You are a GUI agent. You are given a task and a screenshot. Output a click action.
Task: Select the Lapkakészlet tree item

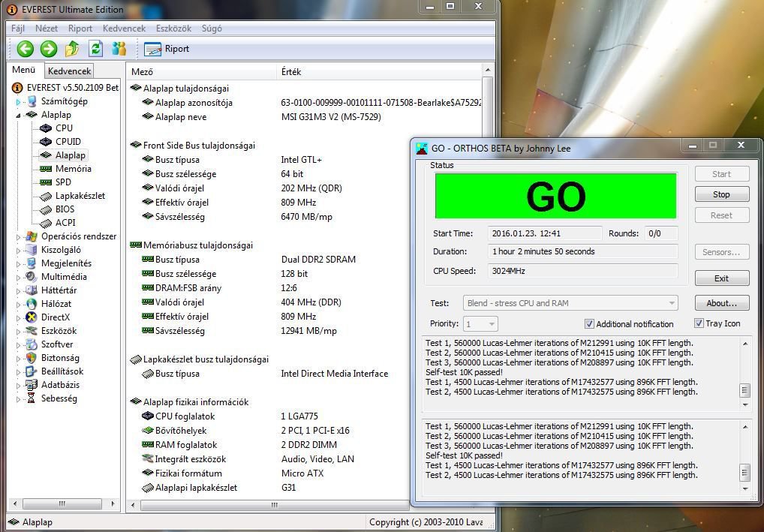click(80, 196)
